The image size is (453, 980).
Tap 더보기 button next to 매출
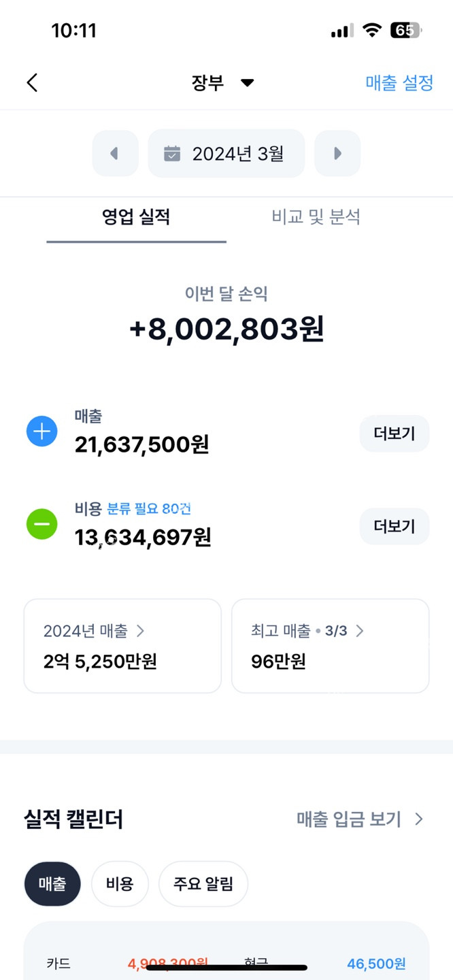coord(395,434)
